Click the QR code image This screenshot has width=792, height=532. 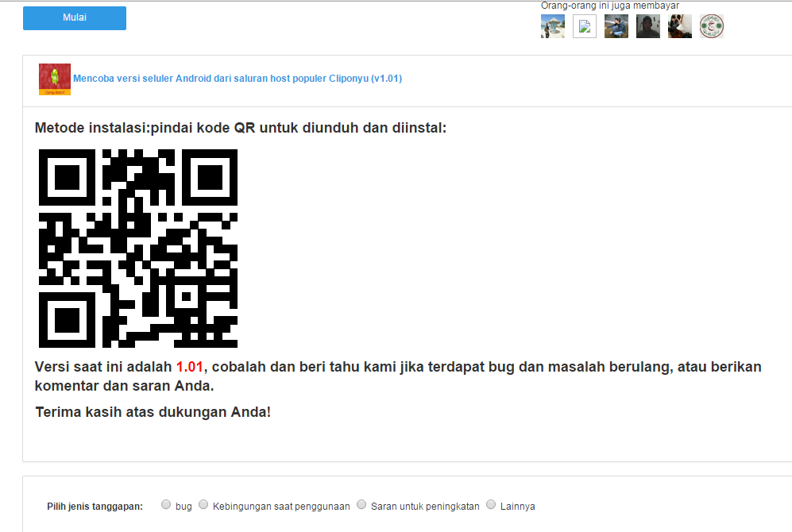coord(138,249)
